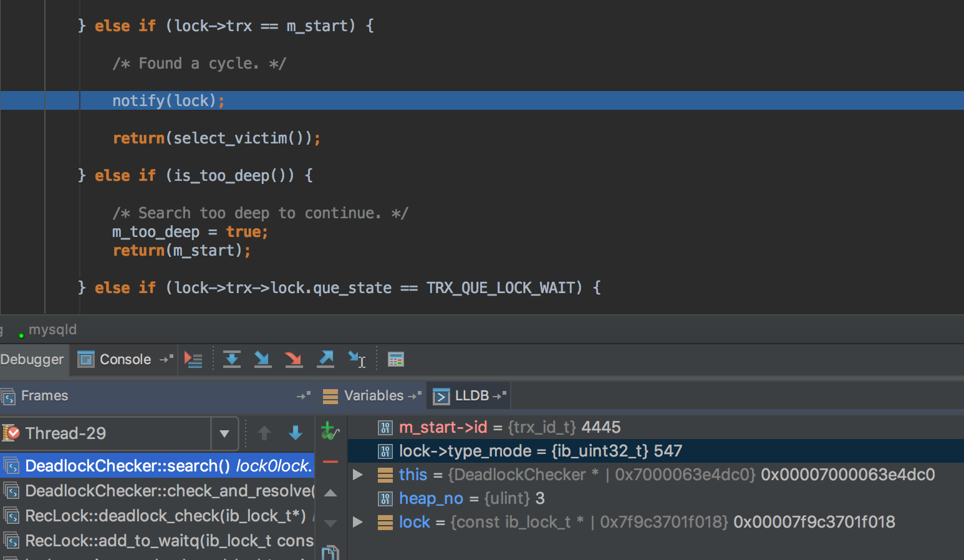Image resolution: width=964 pixels, height=560 pixels.
Task: Click the return(select_victim()) code line
Action: [x=216, y=138]
